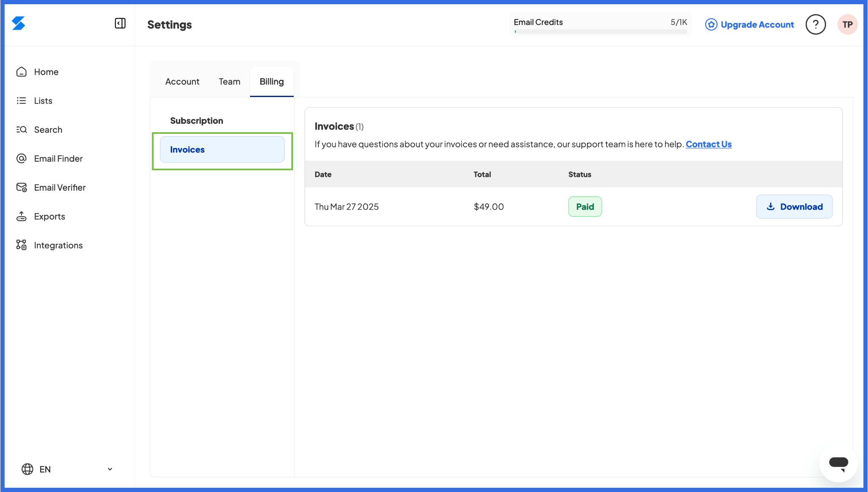This screenshot has width=868, height=492.
Task: Switch to the Account tab
Action: 182,82
